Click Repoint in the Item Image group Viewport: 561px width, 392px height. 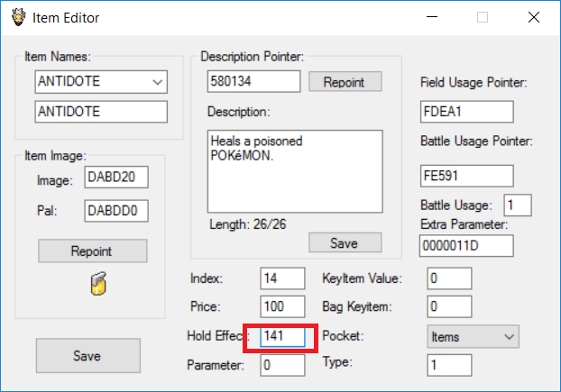click(x=92, y=251)
